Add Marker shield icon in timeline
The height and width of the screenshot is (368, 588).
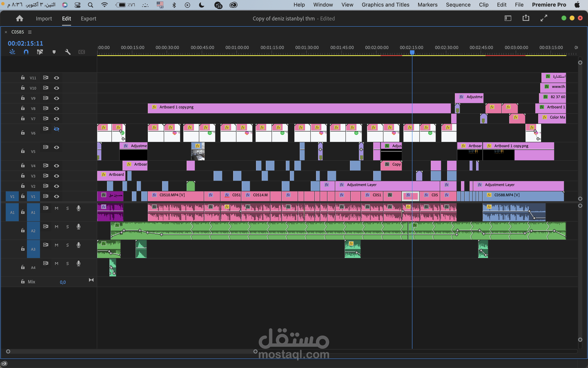54,52
